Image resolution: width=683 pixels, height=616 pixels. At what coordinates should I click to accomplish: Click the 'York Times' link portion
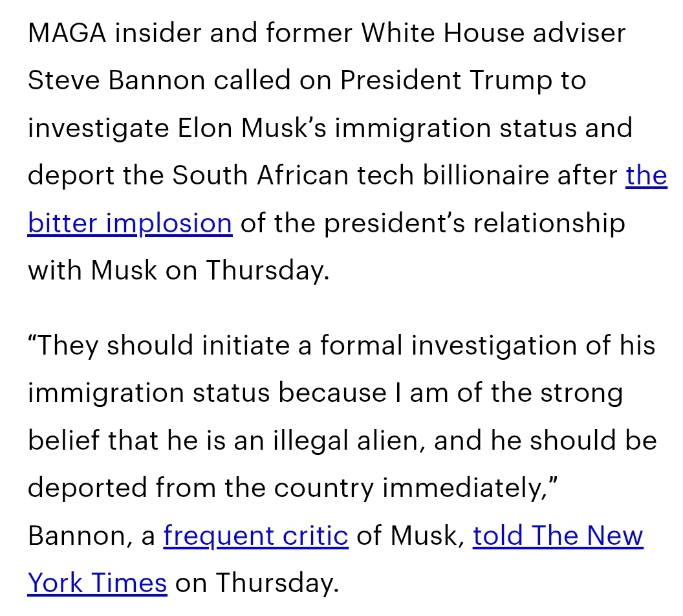(97, 582)
